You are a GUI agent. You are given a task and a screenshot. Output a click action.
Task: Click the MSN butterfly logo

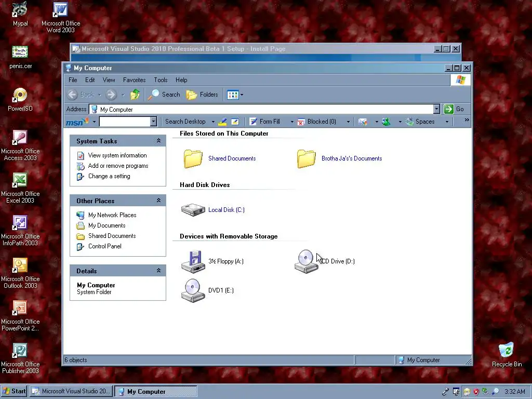pyautogui.click(x=77, y=122)
